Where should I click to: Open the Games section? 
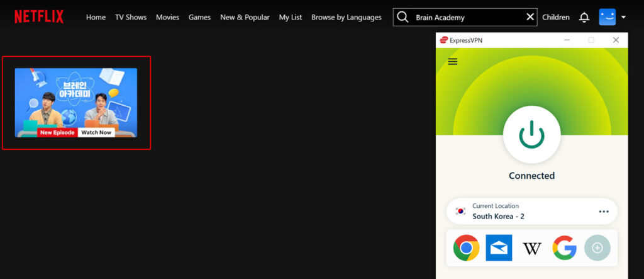(199, 17)
